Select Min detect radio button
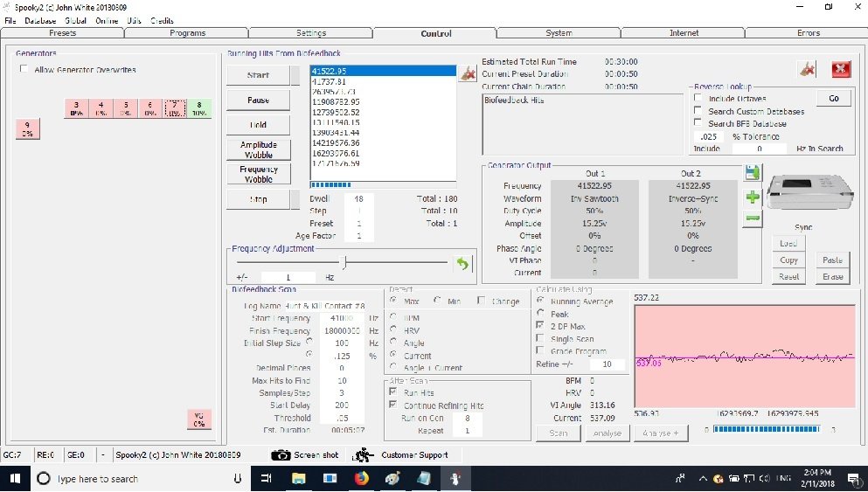Image resolution: width=868 pixels, height=492 pixels. point(437,300)
